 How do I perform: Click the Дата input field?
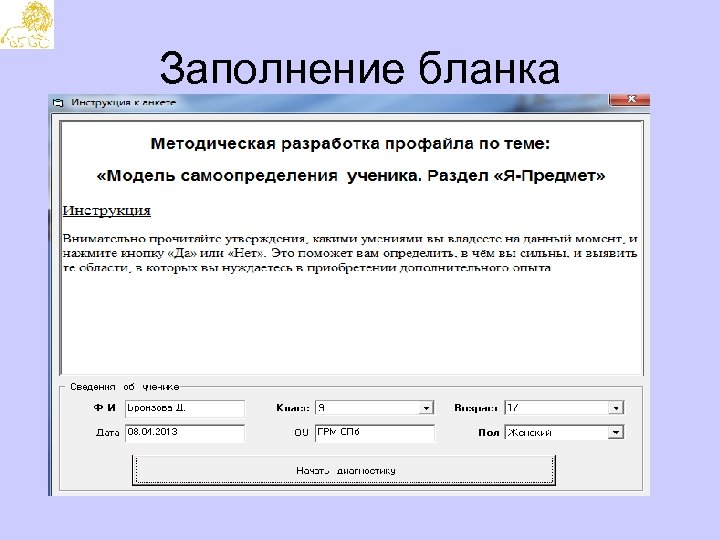(x=185, y=433)
